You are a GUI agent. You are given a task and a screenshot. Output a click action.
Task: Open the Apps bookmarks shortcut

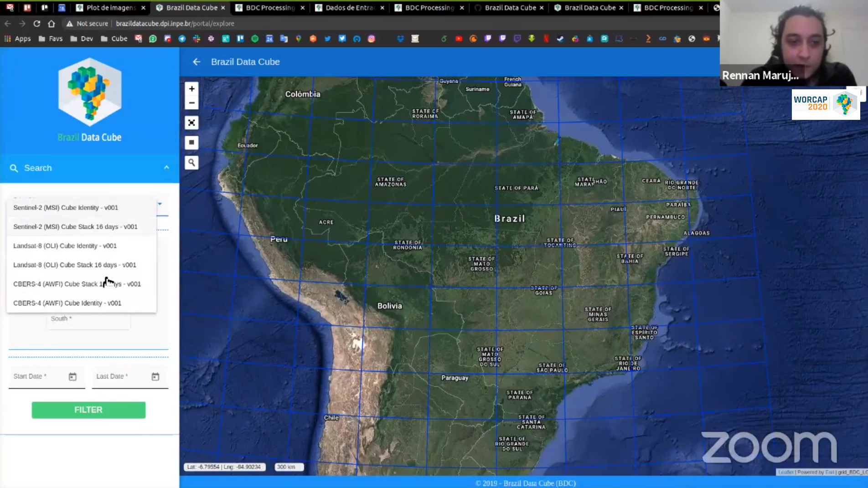click(18, 39)
